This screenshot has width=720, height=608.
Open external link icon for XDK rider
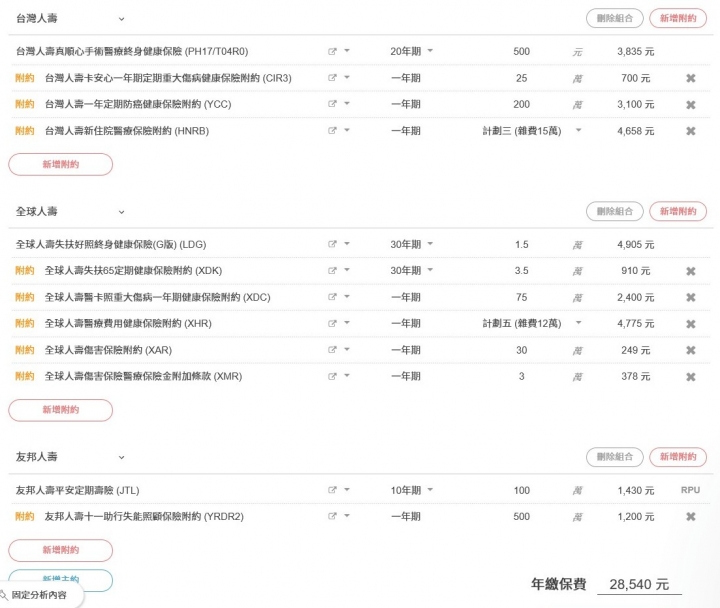[332, 271]
